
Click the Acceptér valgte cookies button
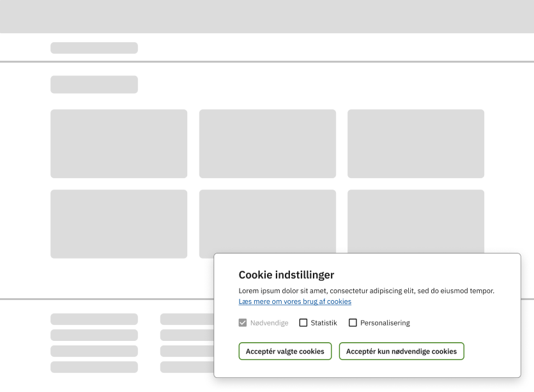tap(285, 351)
